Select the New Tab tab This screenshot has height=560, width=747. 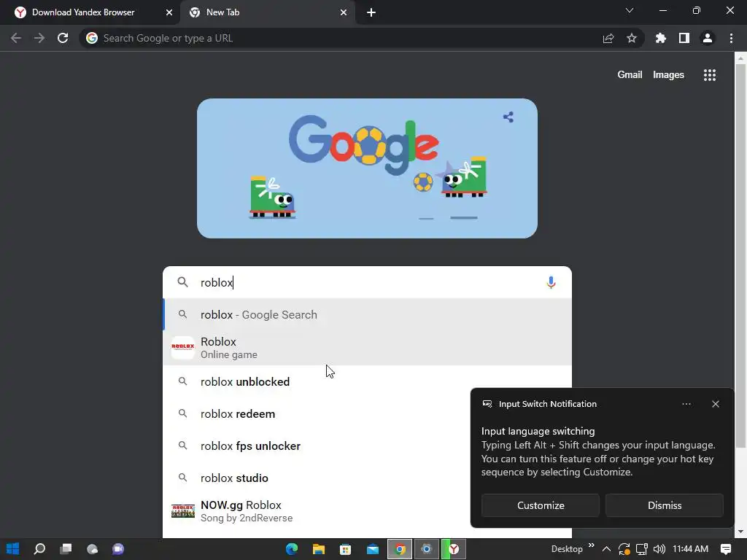(x=267, y=12)
